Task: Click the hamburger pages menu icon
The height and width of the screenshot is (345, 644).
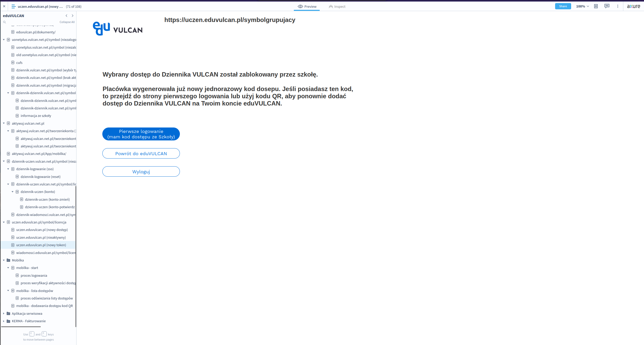Action: (13, 6)
